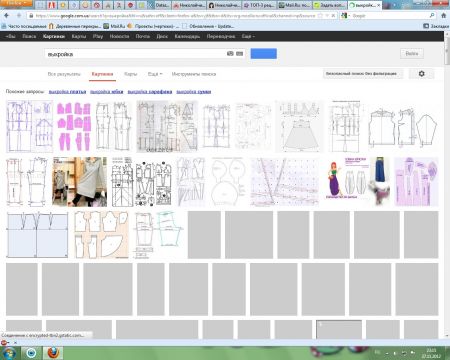Click the Home icon in Firefox toolbar
450x360 pixels.
pos(444,15)
